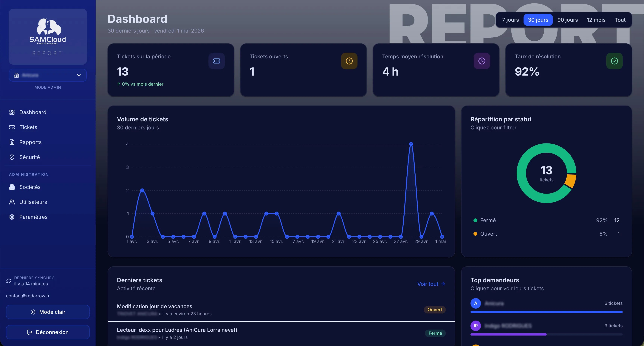Click the Utilisateurs people icon
This screenshot has width=644, height=346.
[12, 202]
